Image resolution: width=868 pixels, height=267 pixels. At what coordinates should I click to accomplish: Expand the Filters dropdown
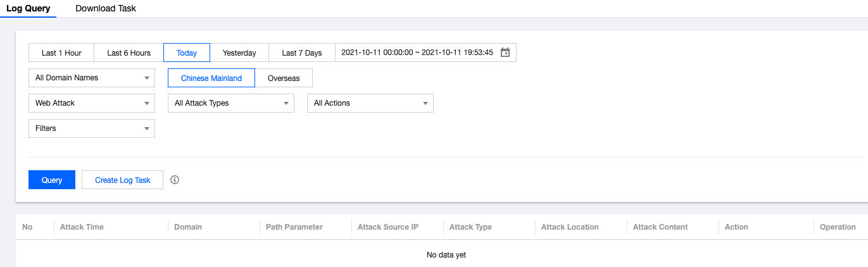click(92, 128)
